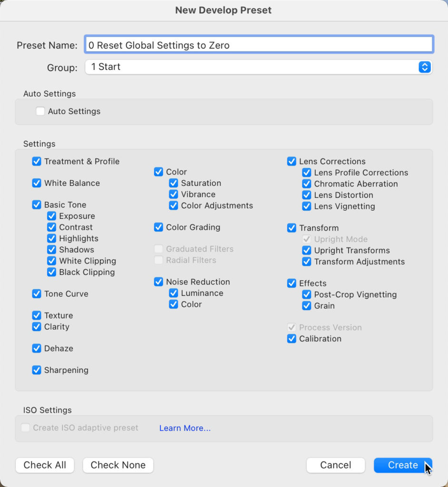Toggle the Dehaze checkbox
This screenshot has width=448, height=487.
(x=37, y=349)
